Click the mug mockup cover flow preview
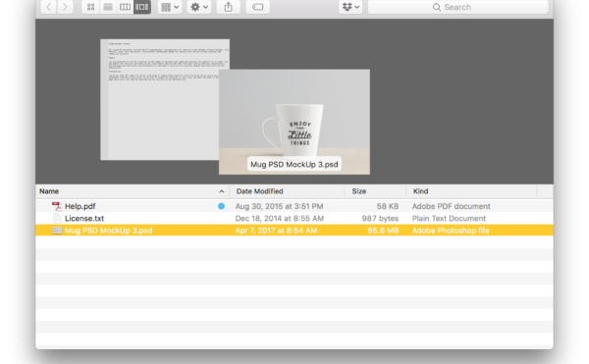589x364 pixels. [294, 122]
